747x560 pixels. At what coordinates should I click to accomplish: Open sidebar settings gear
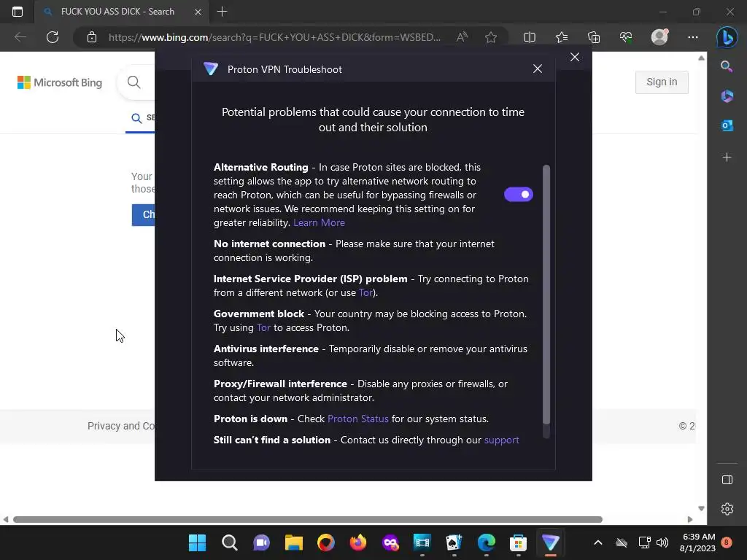tap(727, 509)
